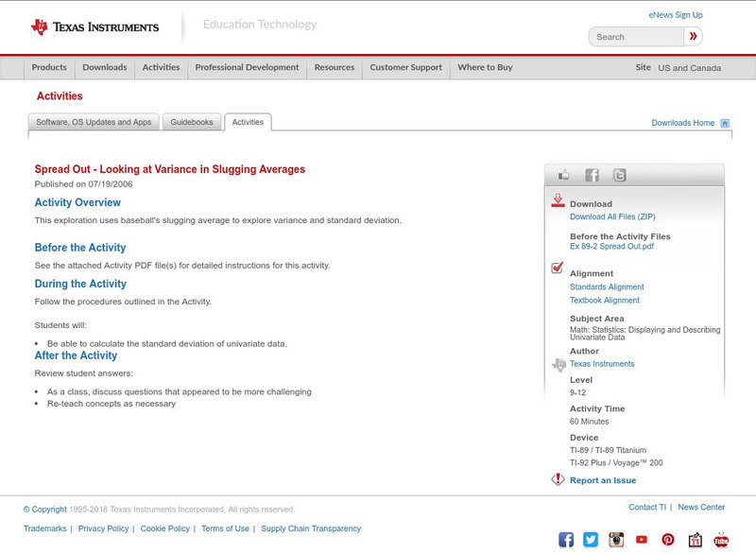Click the YouTube icon in the footer
This screenshot has height=555, width=756.
click(642, 539)
